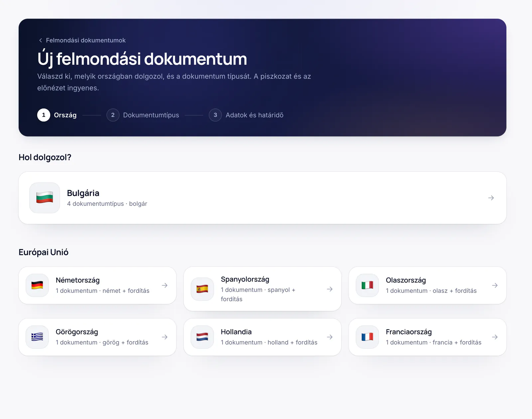Click the arrow on the Németország card

click(x=165, y=285)
